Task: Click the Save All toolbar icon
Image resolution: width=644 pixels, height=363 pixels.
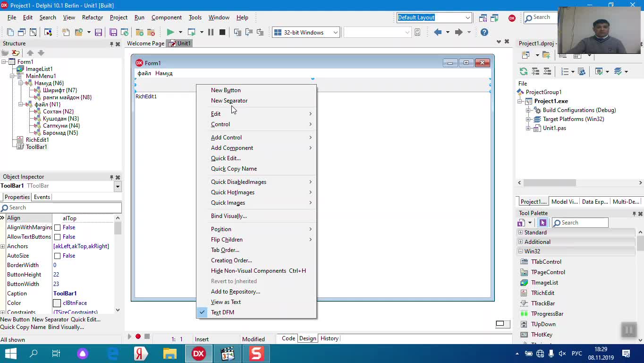Action: [x=113, y=32]
